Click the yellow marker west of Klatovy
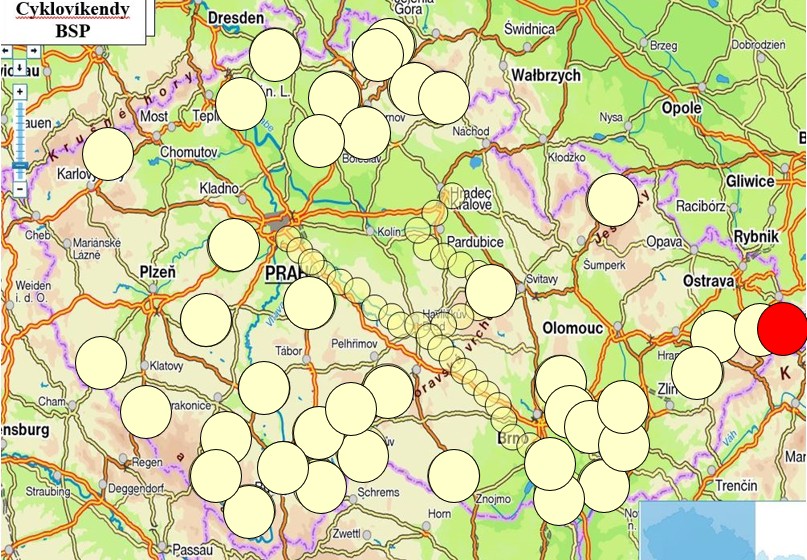 (x=101, y=362)
